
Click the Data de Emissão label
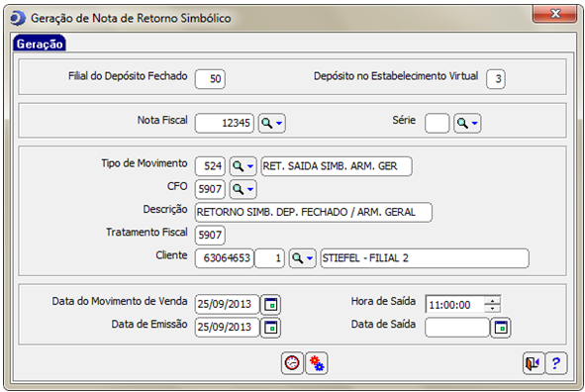click(x=149, y=324)
